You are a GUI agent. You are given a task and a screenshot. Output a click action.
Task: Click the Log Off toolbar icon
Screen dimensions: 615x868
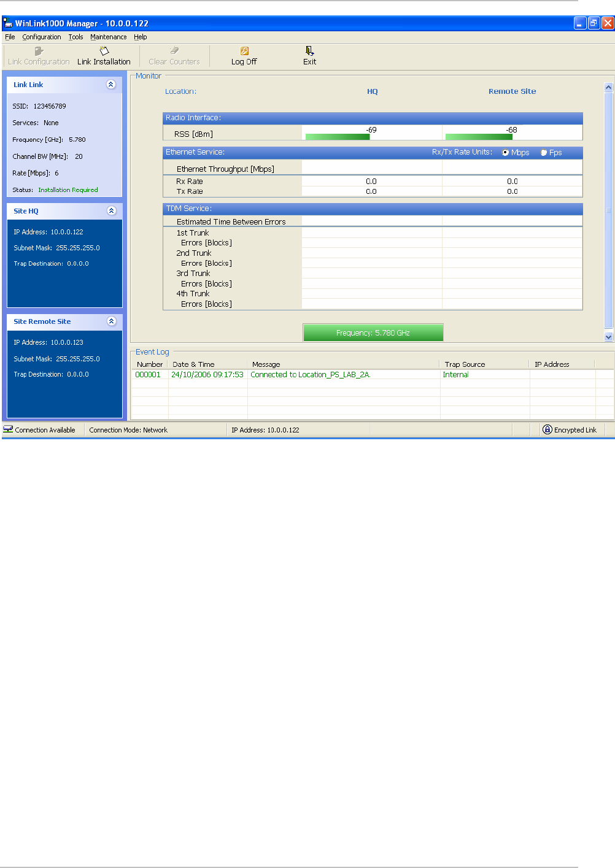click(244, 51)
